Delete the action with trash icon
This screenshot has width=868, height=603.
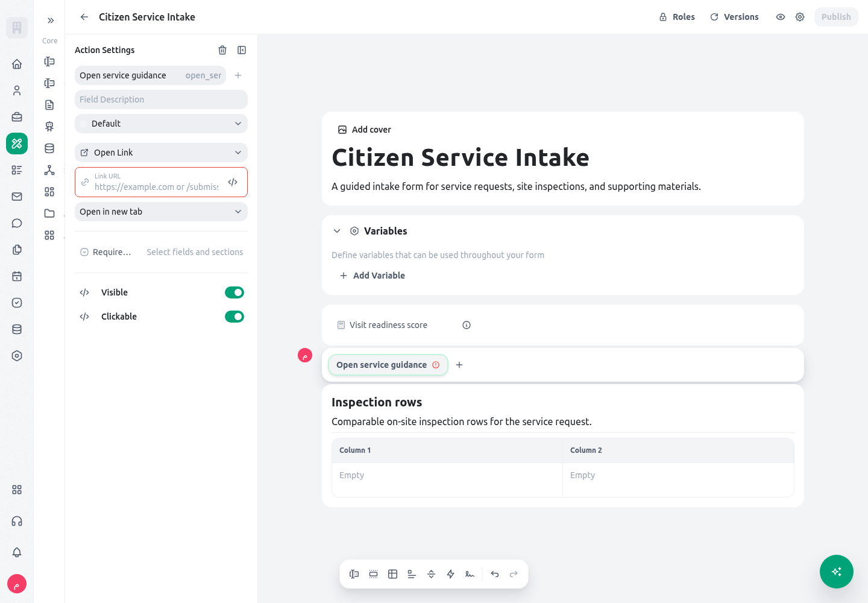pos(222,50)
